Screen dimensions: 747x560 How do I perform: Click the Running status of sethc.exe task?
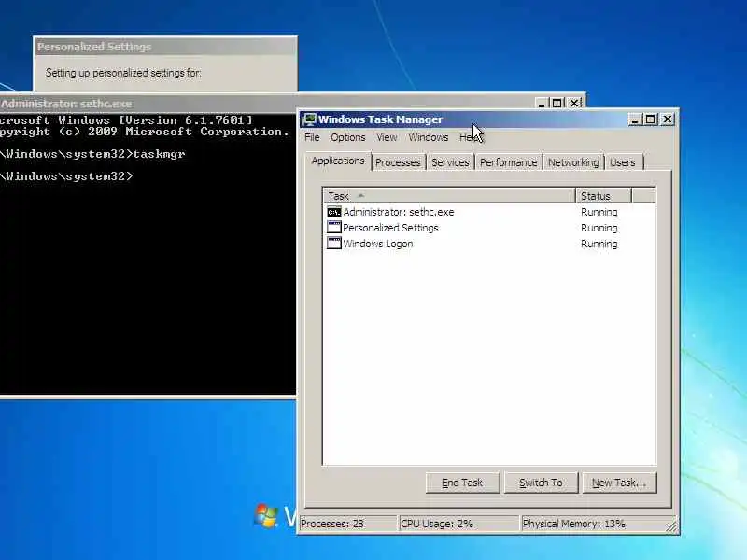(599, 213)
